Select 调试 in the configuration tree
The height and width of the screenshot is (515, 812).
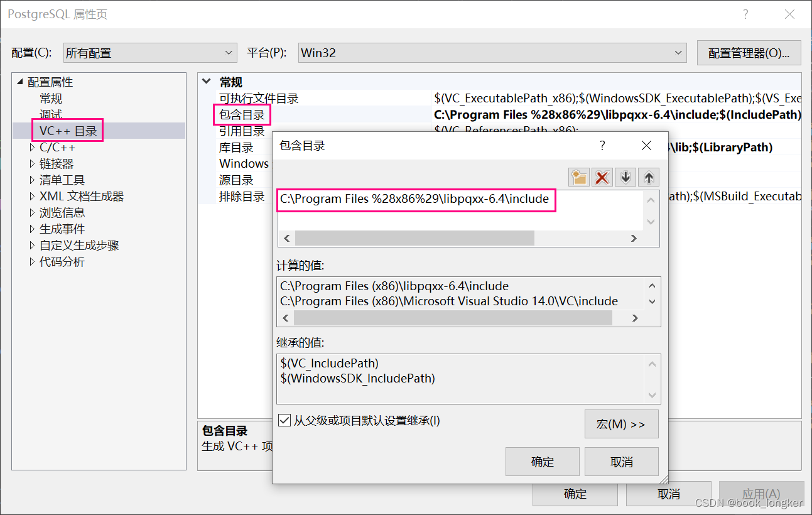(51, 115)
